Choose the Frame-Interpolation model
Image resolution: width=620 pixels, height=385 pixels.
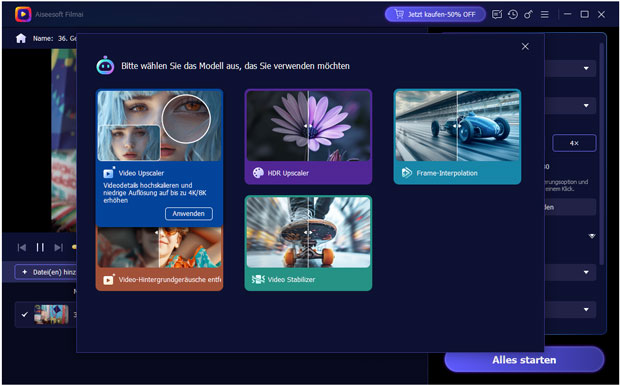[457, 137]
